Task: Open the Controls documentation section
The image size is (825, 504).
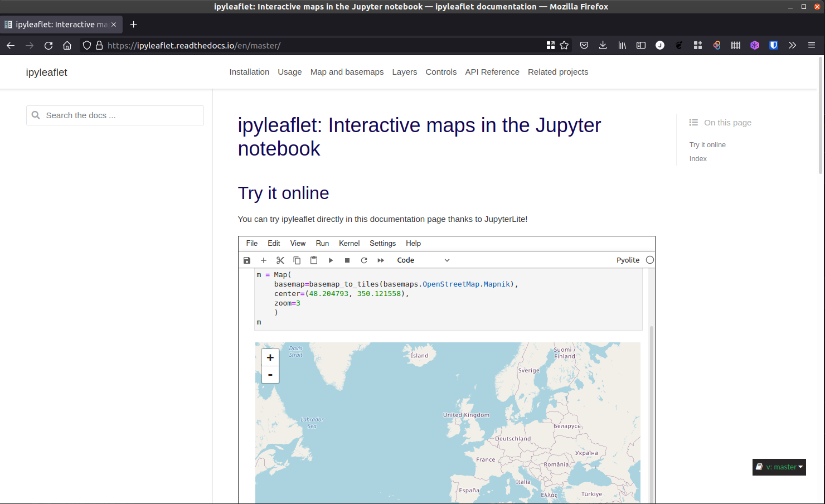Action: pyautogui.click(x=441, y=72)
